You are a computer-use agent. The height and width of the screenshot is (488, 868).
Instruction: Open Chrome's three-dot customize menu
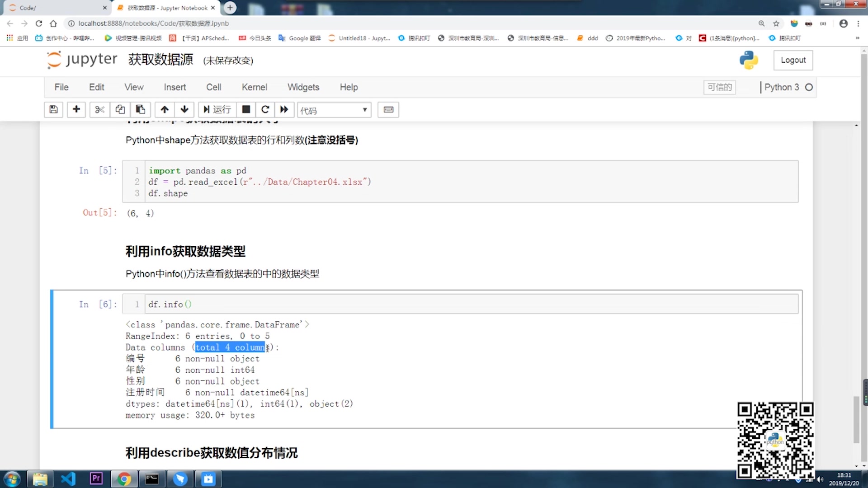[x=859, y=23]
